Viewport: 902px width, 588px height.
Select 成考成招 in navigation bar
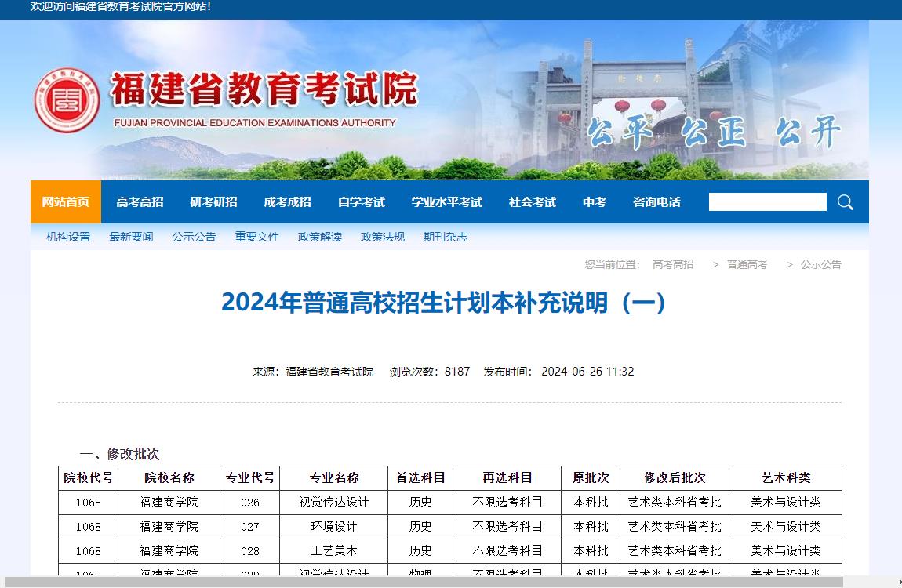(287, 202)
